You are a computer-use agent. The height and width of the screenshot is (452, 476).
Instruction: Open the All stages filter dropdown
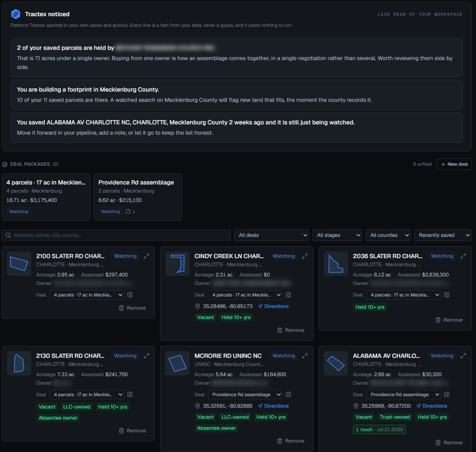tap(337, 235)
